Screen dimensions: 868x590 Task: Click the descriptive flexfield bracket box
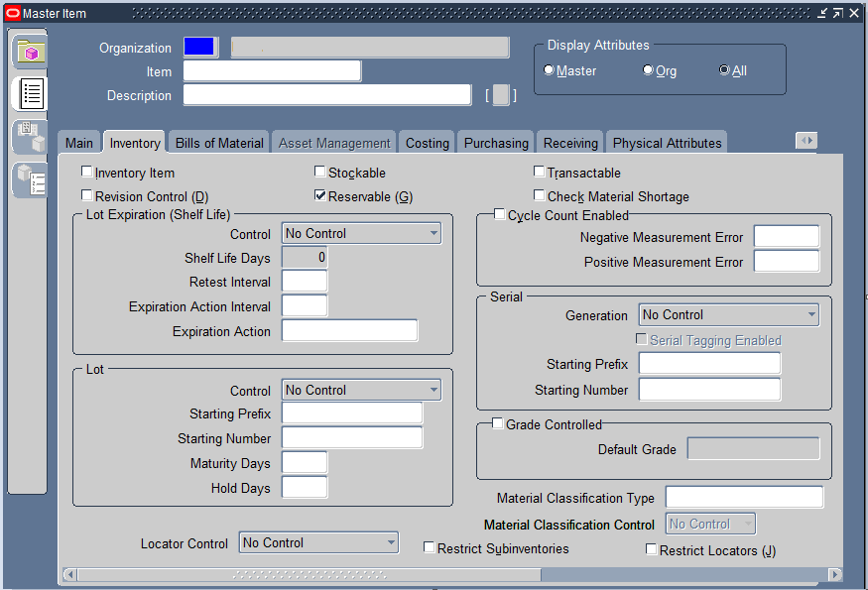click(500, 95)
